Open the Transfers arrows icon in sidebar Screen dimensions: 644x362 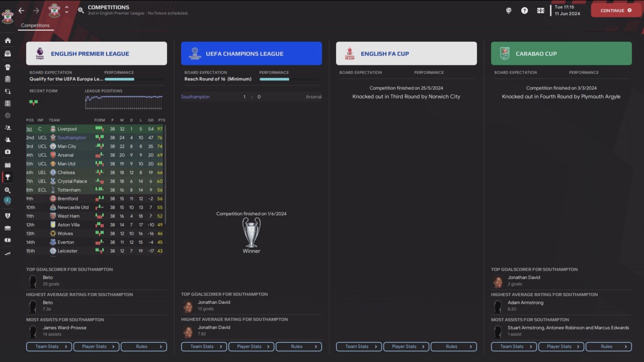point(8,92)
